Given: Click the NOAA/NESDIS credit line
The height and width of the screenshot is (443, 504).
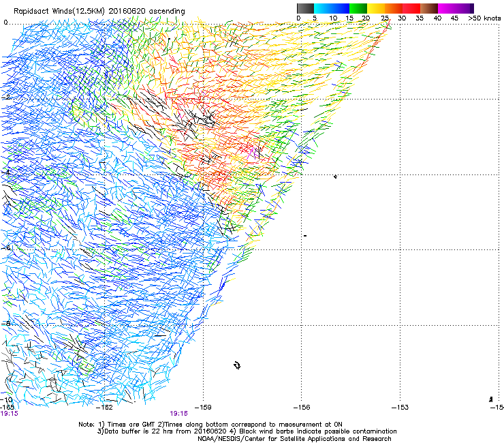Looking at the screenshot, I should tap(294, 439).
